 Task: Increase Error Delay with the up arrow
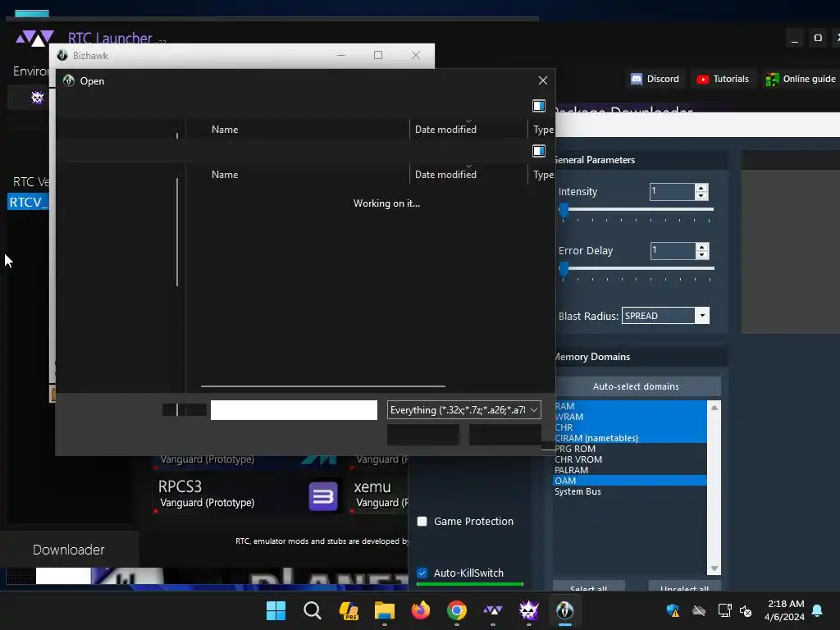(x=702, y=246)
